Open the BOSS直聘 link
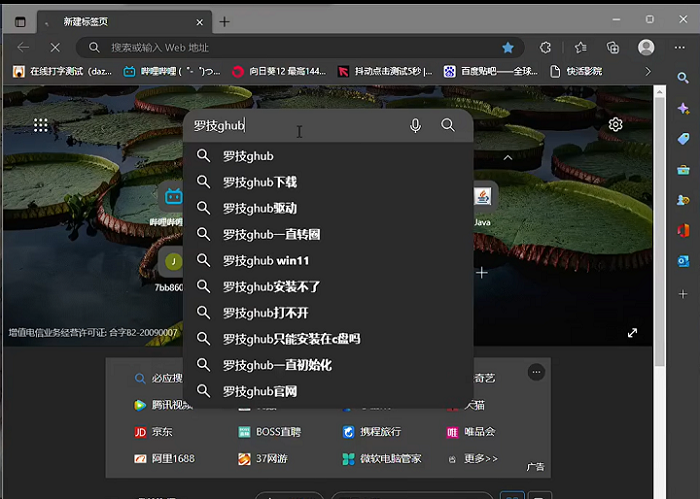 pos(270,432)
